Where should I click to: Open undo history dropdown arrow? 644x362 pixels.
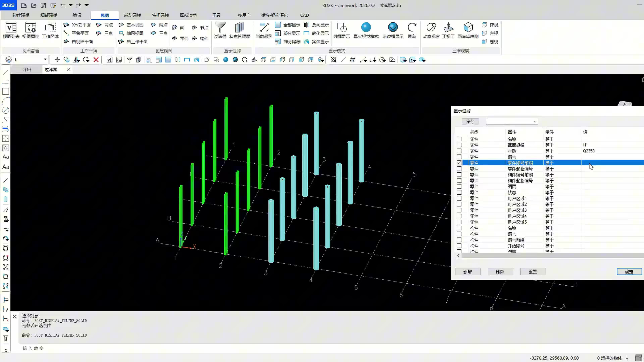pos(70,5)
